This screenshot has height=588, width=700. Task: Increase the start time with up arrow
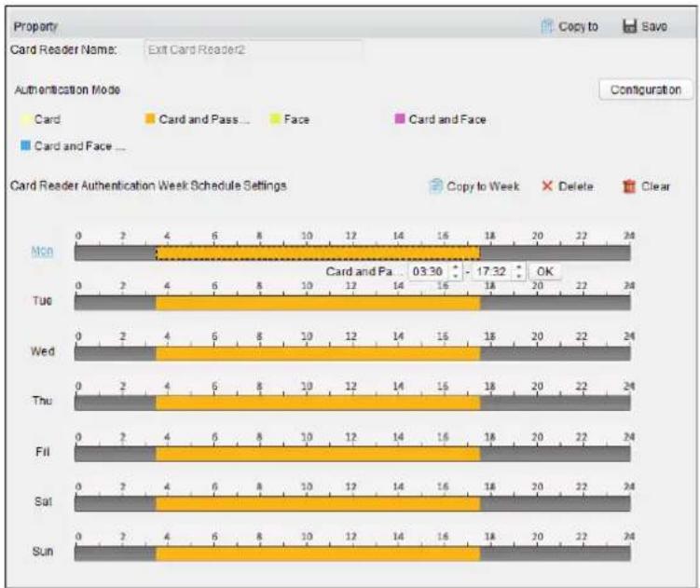pyautogui.click(x=456, y=267)
